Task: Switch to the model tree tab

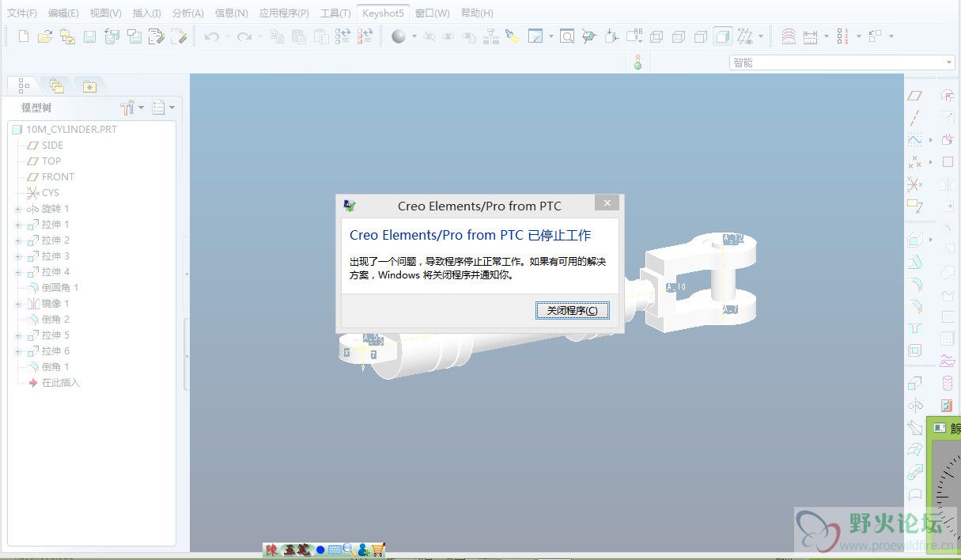Action: [24, 85]
